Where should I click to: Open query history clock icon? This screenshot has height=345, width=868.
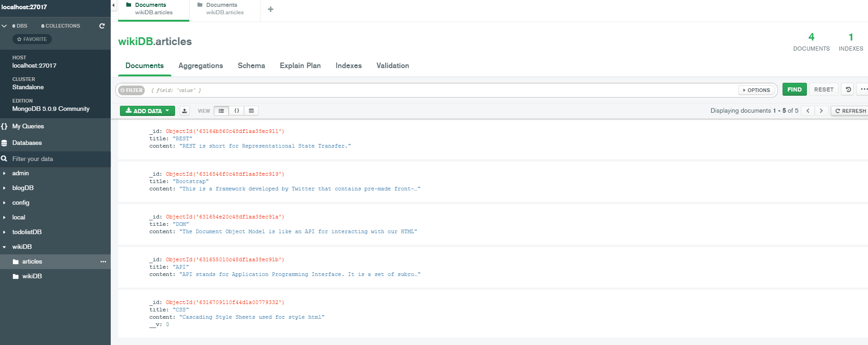(x=848, y=90)
